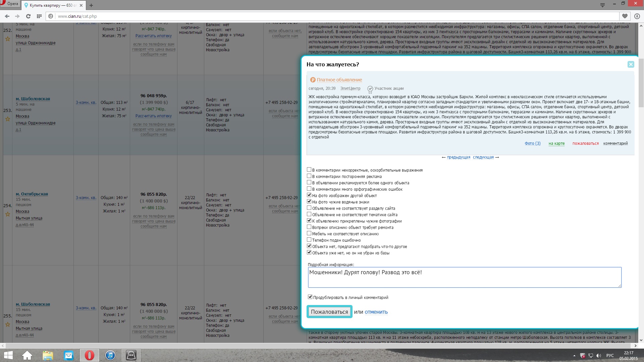Screen dimensions: 644x362
Task: Open the Speed Dial grid icon
Action: (39, 16)
